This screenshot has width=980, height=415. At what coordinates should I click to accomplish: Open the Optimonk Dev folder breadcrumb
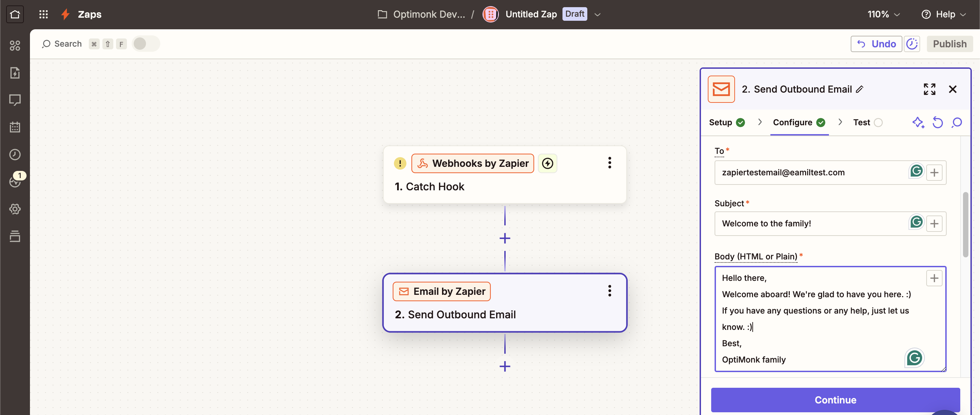[421, 14]
